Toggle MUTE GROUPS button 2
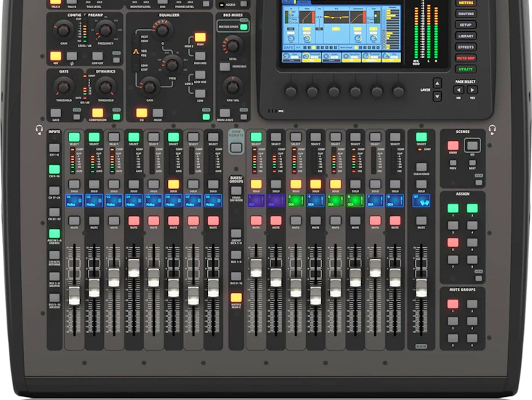This screenshot has height=400, width=532. [472, 304]
